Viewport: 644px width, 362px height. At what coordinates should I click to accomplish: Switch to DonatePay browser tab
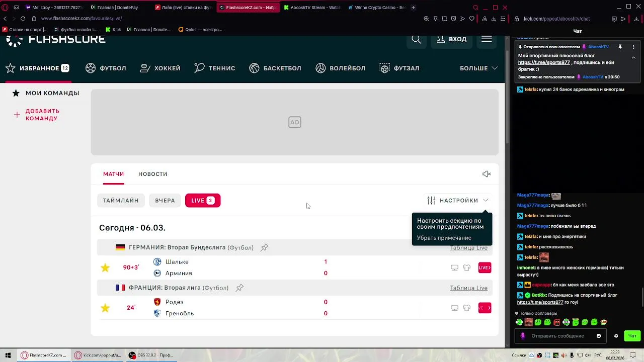(117, 8)
